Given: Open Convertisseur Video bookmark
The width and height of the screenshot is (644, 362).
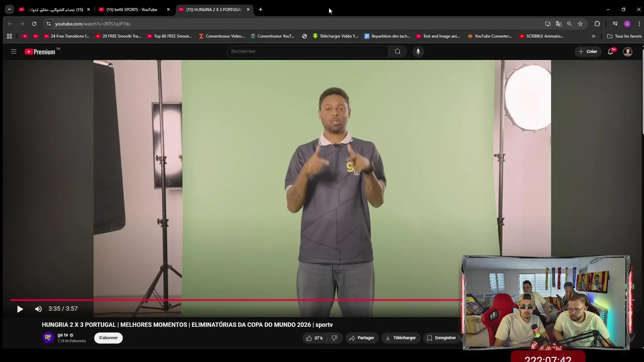Looking at the screenshot, I should point(221,36).
